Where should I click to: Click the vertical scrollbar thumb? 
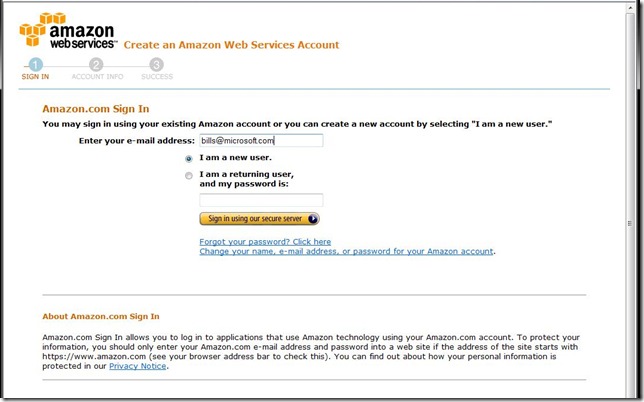click(x=630, y=224)
